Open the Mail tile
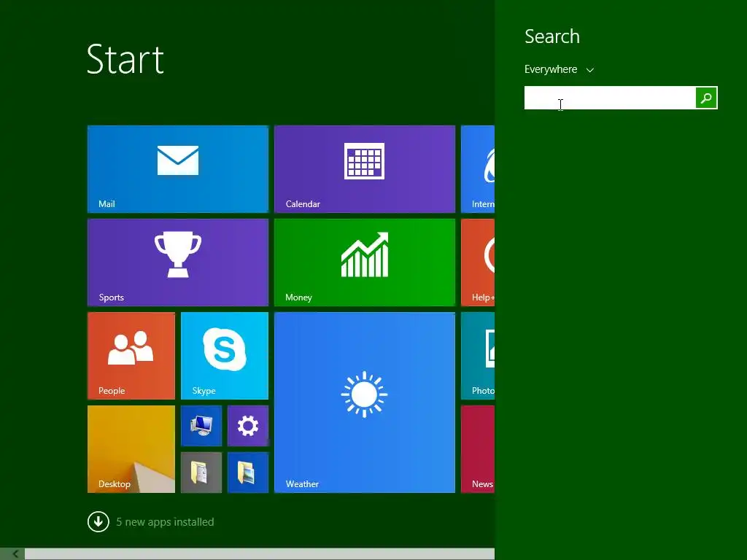The width and height of the screenshot is (747, 560). (x=178, y=169)
